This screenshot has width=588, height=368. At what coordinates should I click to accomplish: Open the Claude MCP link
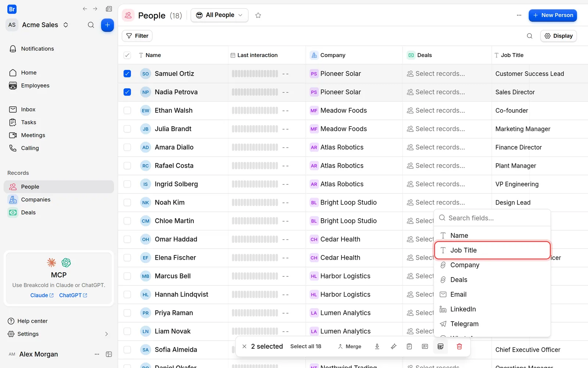tap(42, 295)
